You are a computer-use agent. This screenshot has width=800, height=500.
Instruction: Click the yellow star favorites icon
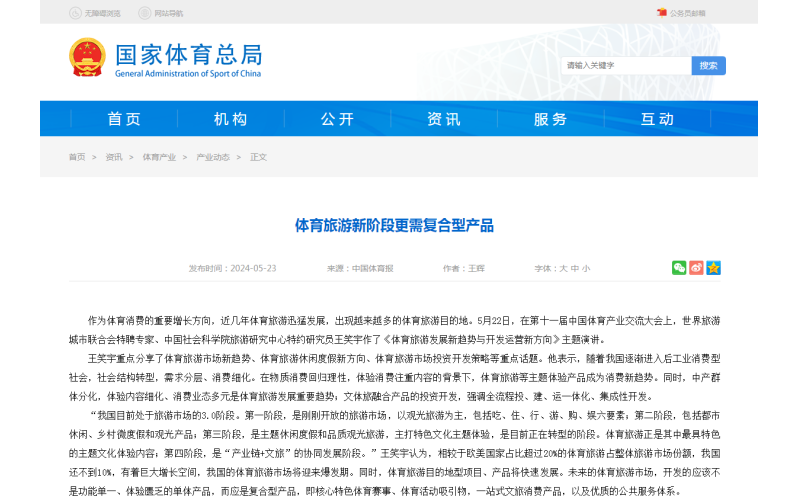pos(713,268)
